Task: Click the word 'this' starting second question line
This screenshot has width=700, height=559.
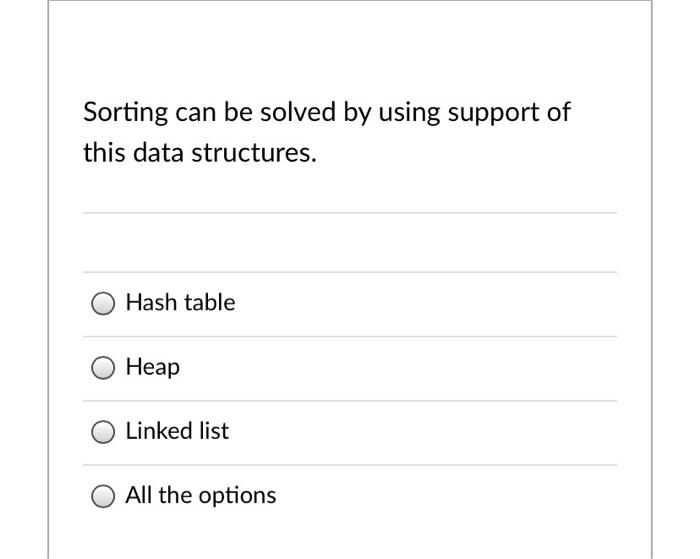Action: tap(104, 152)
